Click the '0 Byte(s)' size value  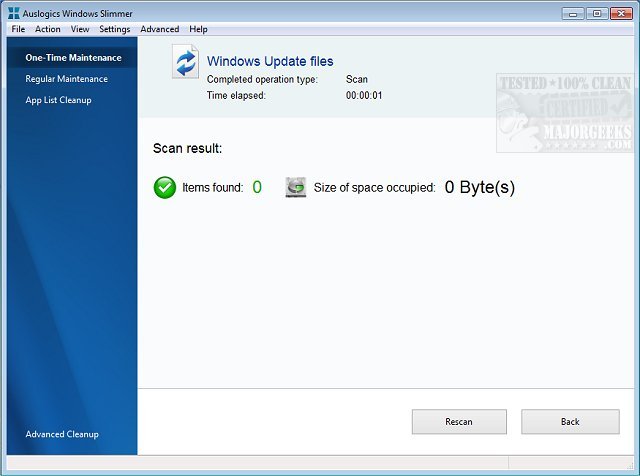tap(480, 187)
